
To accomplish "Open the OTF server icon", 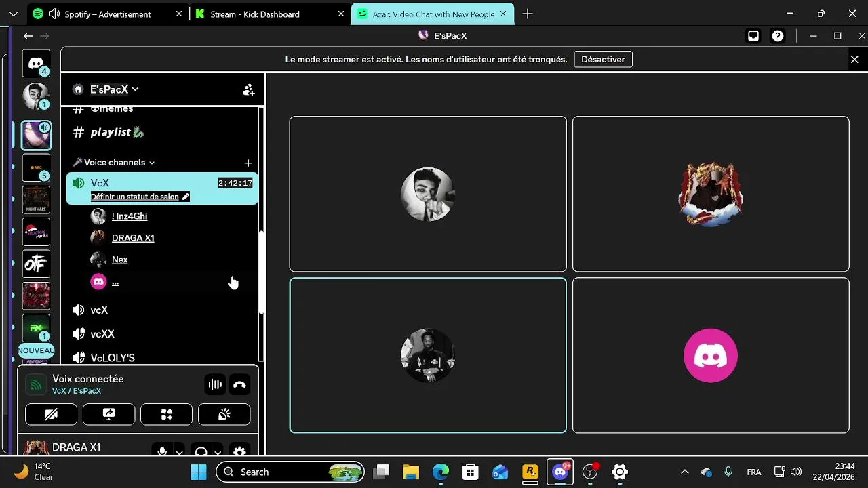I will (36, 264).
